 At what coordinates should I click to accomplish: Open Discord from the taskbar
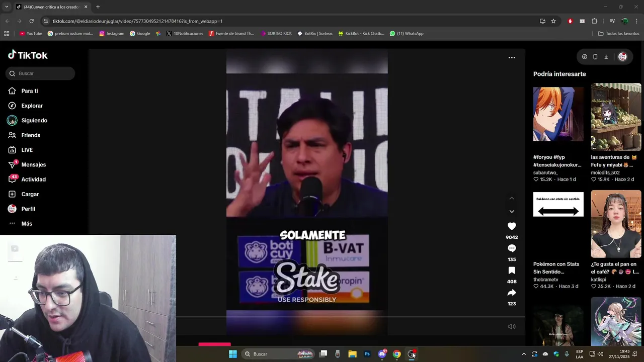[382, 354]
